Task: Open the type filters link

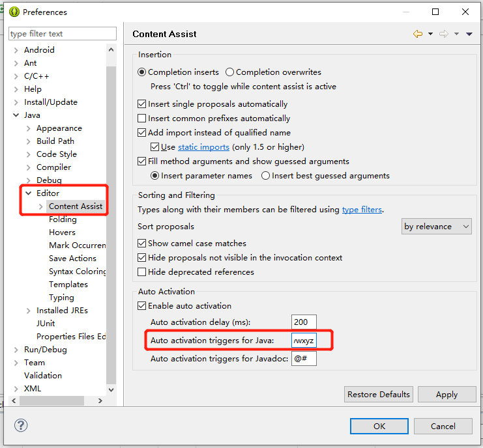Action: pyautogui.click(x=362, y=210)
